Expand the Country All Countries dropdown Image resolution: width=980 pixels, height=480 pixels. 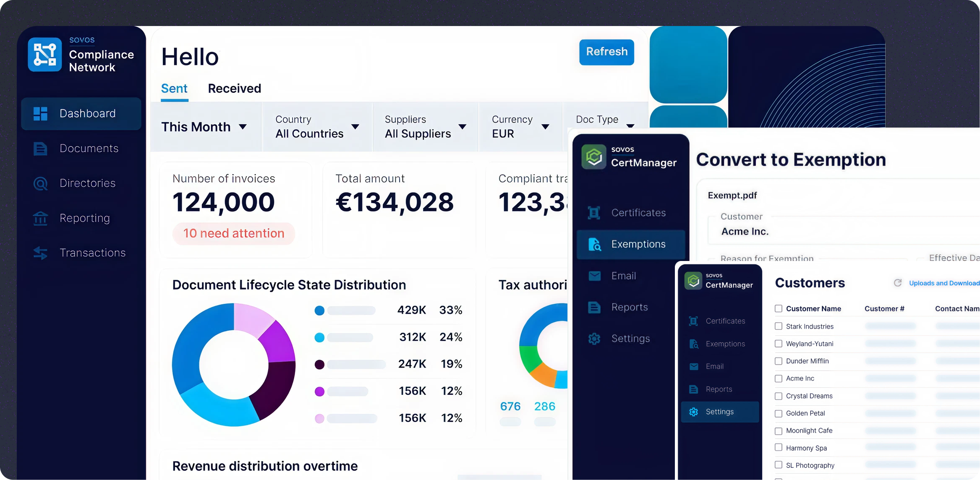point(317,127)
